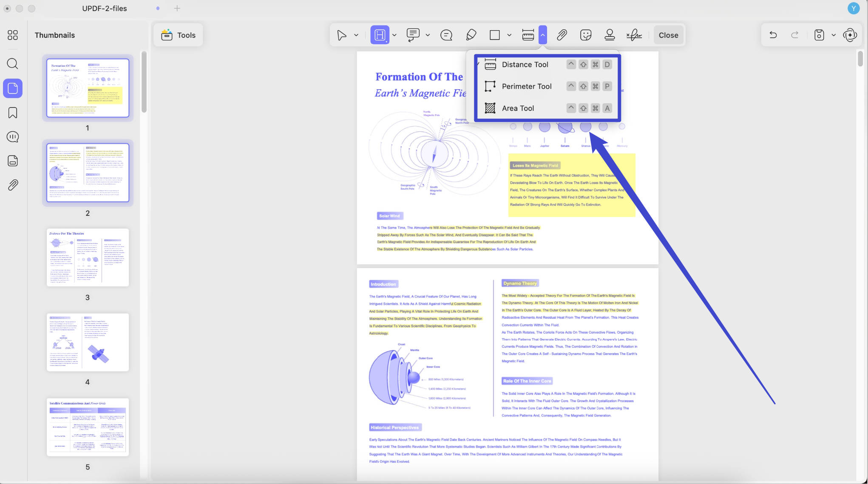This screenshot has width=868, height=484.
Task: Open the signature tool
Action: [x=634, y=35]
